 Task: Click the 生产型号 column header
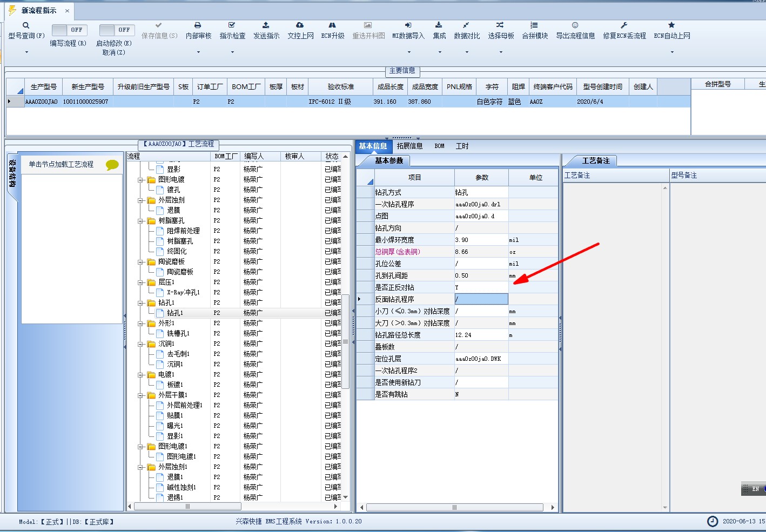click(44, 86)
